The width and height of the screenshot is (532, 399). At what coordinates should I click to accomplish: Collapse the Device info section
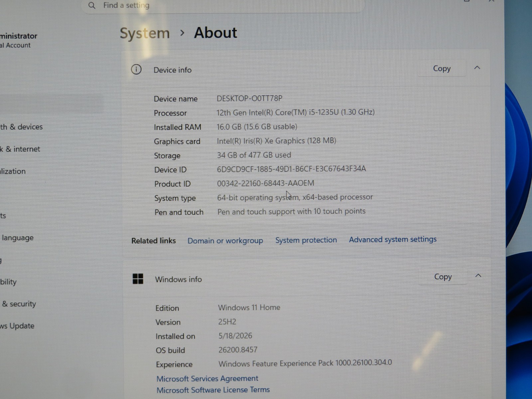click(477, 68)
